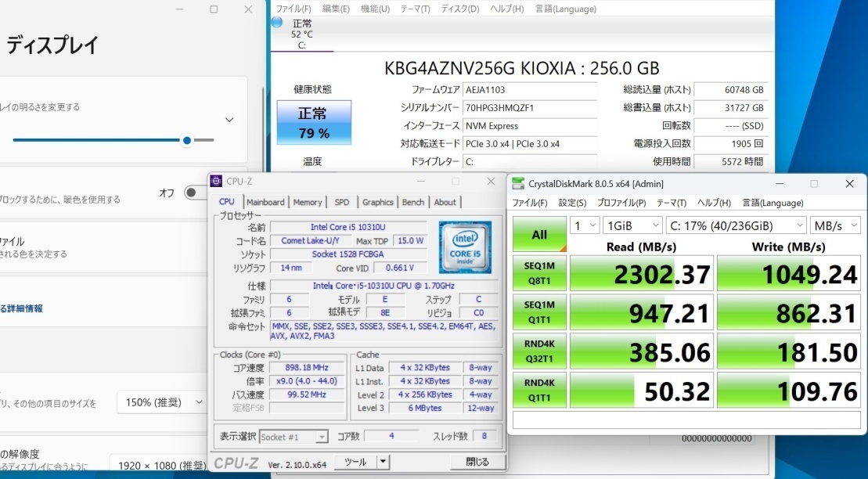Click the Intel Core i5 badge in CPU-Z
This screenshot has width=868, height=479.
tap(465, 247)
